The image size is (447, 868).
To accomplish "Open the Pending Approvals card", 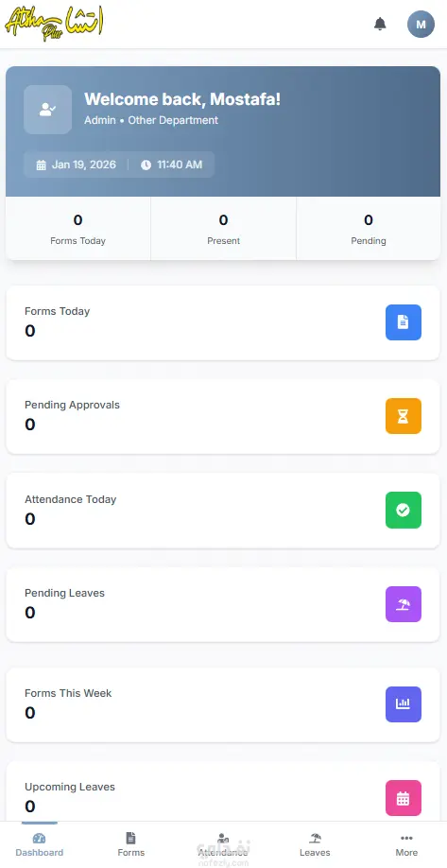I will coord(223,416).
